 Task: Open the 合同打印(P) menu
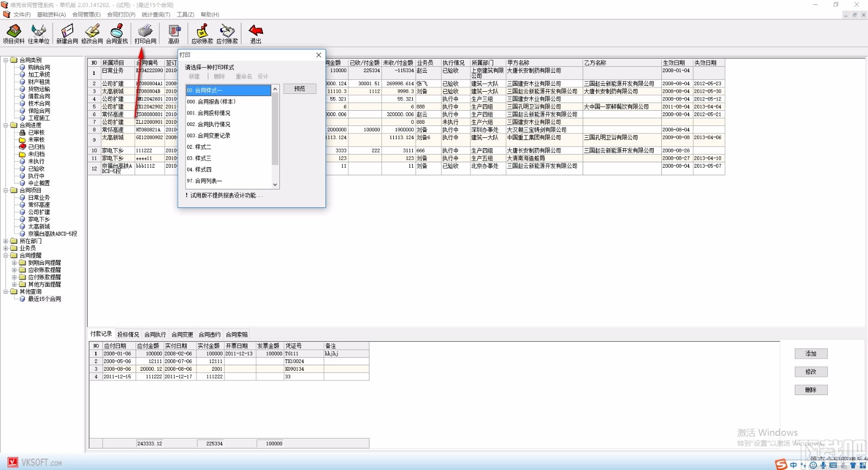click(x=121, y=15)
